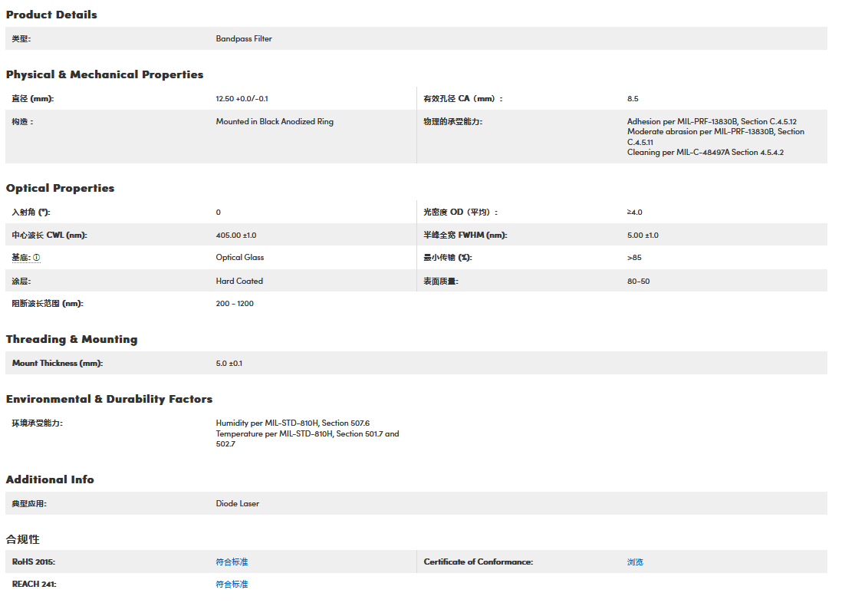Open the RoHS 2015 符合标准 link

[x=232, y=562]
